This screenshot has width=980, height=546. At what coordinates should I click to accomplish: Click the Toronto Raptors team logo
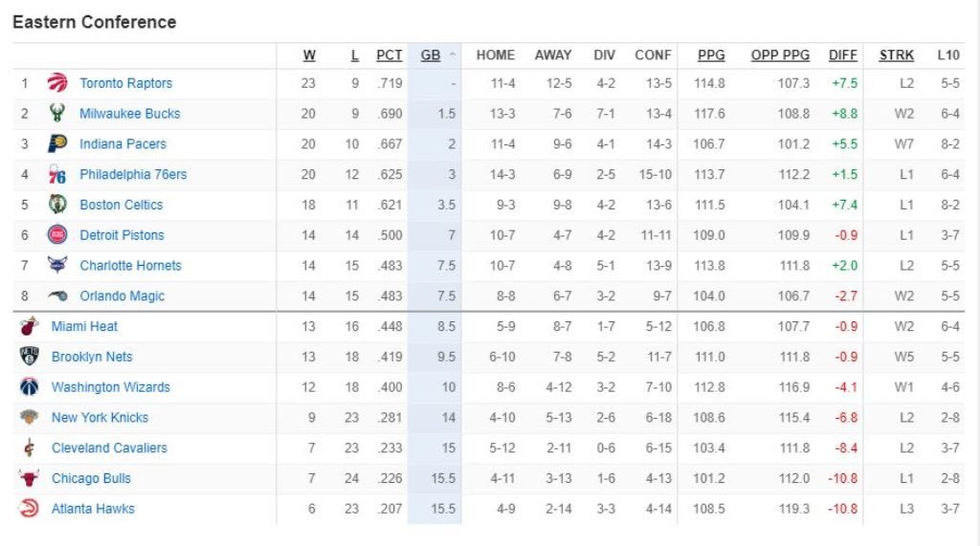(57, 83)
